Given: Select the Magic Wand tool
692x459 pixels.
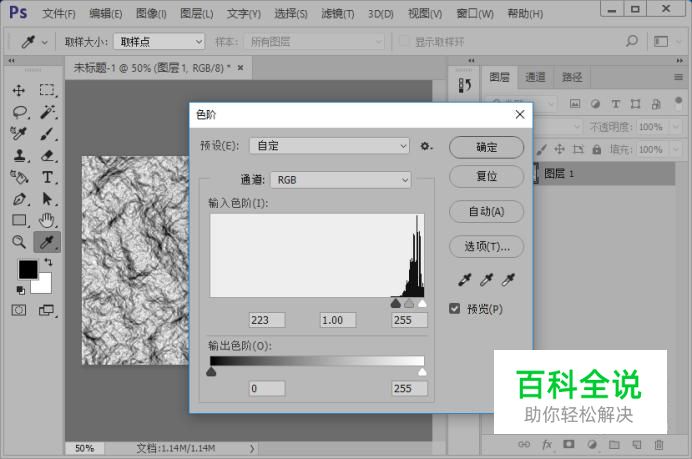Looking at the screenshot, I should point(47,112).
